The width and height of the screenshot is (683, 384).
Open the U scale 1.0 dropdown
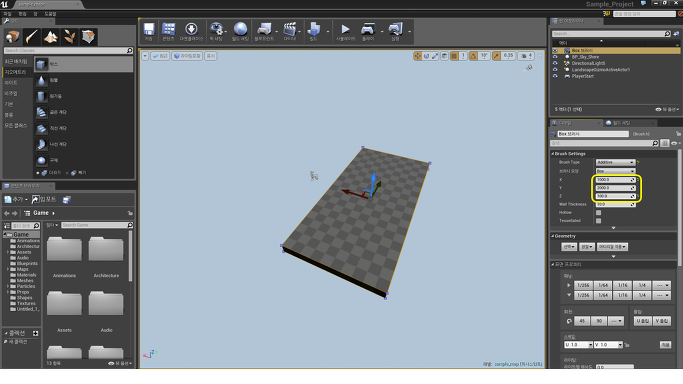(590, 345)
